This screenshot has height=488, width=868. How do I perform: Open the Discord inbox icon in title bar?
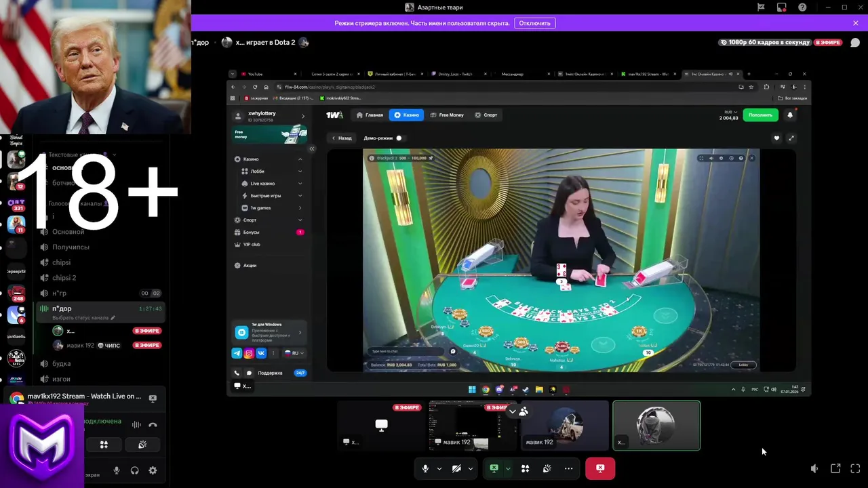pos(782,7)
